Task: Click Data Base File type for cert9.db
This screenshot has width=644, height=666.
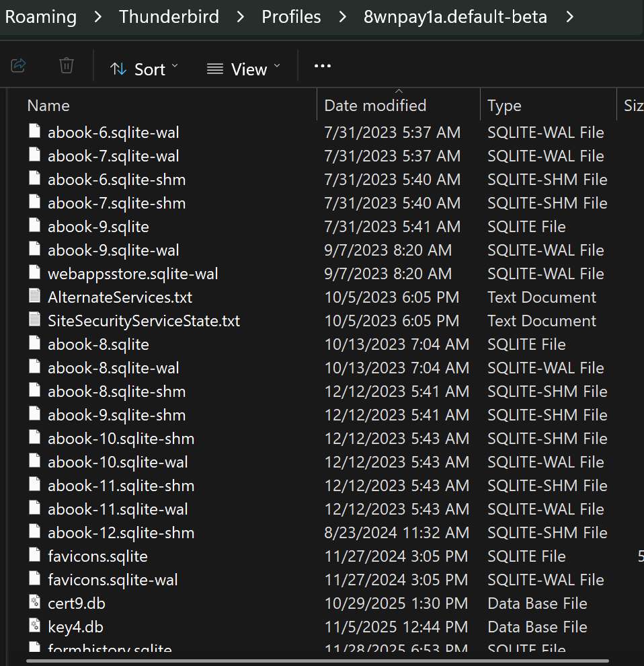Action: (537, 603)
